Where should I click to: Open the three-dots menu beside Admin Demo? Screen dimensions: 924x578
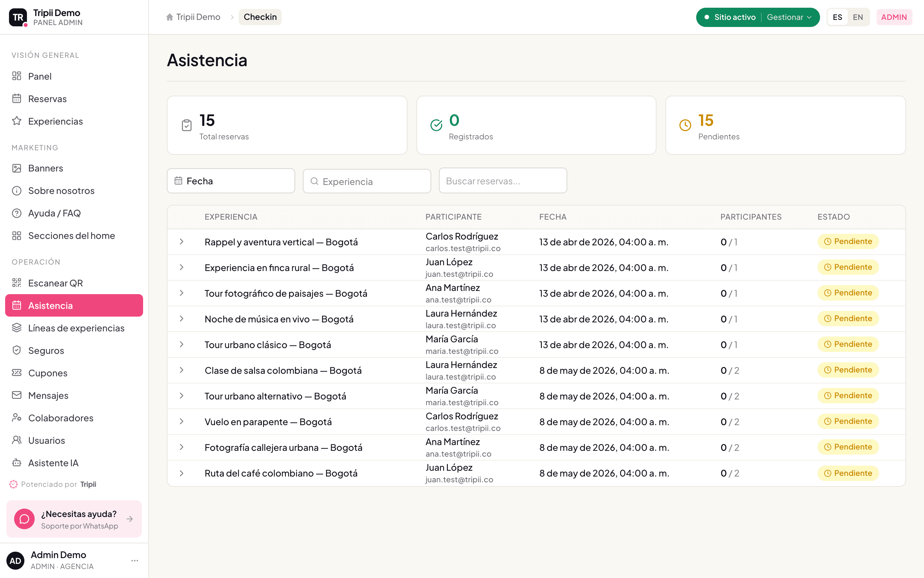135,561
